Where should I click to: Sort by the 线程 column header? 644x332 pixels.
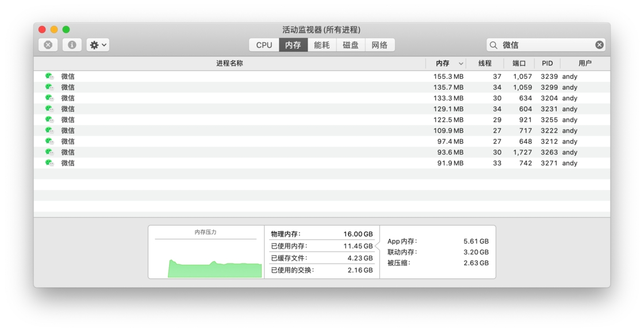coord(485,63)
